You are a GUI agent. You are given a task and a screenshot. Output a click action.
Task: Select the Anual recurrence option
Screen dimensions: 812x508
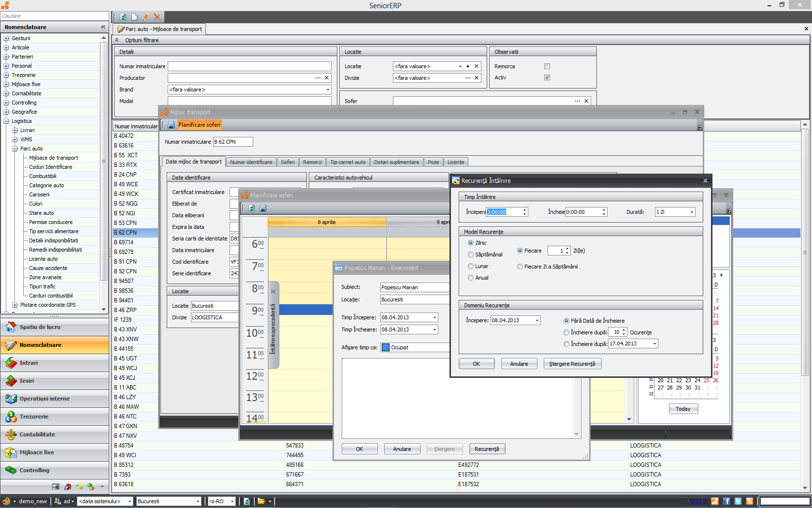[x=471, y=278]
